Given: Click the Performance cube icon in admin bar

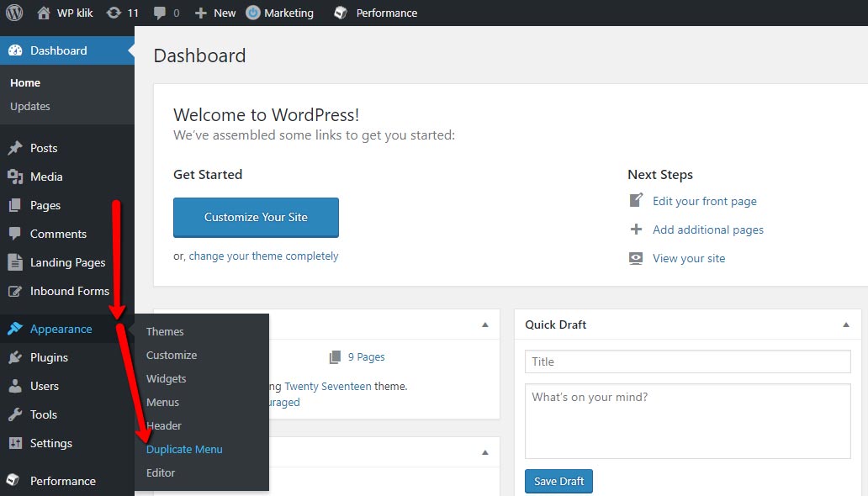Looking at the screenshot, I should [x=341, y=13].
